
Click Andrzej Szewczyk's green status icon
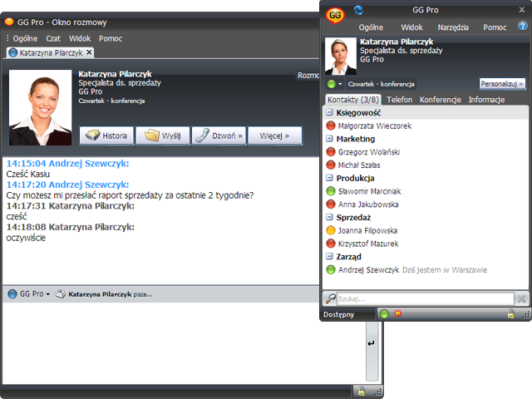pos(331,269)
